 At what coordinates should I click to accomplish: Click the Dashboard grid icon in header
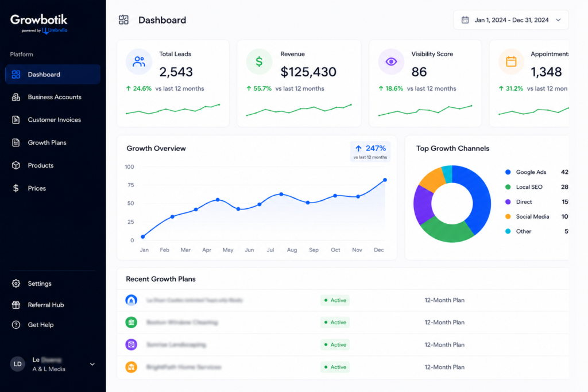point(124,20)
